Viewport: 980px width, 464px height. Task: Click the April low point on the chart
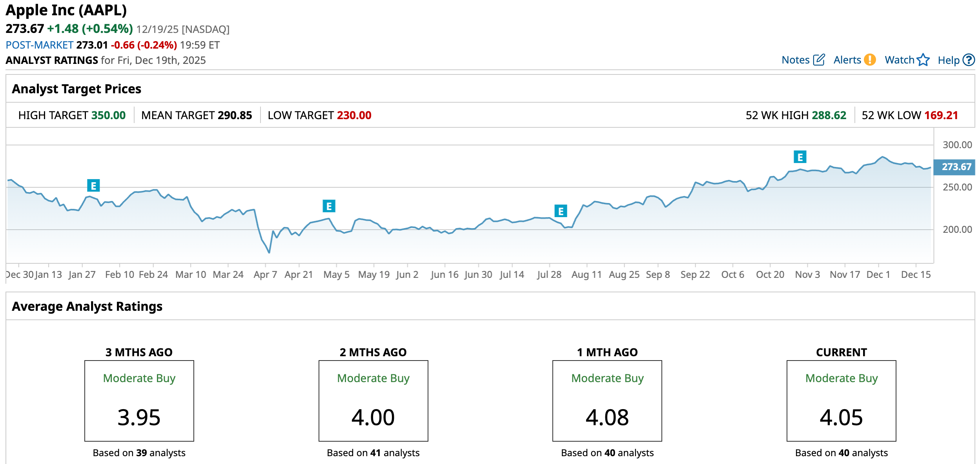(x=269, y=252)
